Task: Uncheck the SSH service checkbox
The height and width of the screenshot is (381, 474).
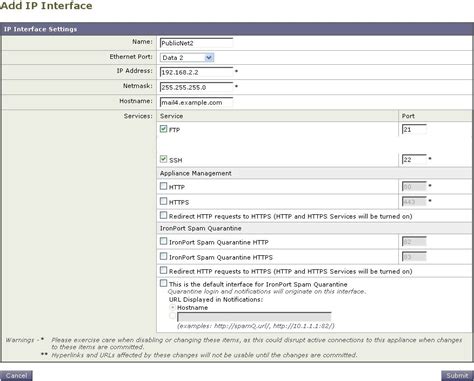Action: click(163, 159)
